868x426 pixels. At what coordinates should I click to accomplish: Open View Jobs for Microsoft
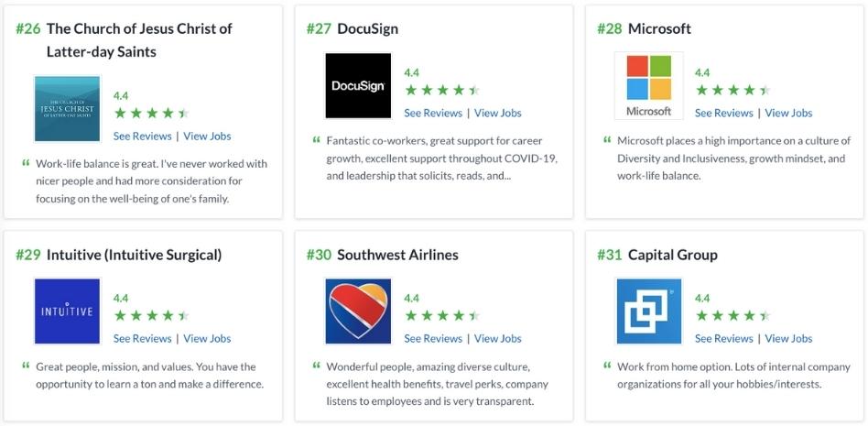point(788,113)
